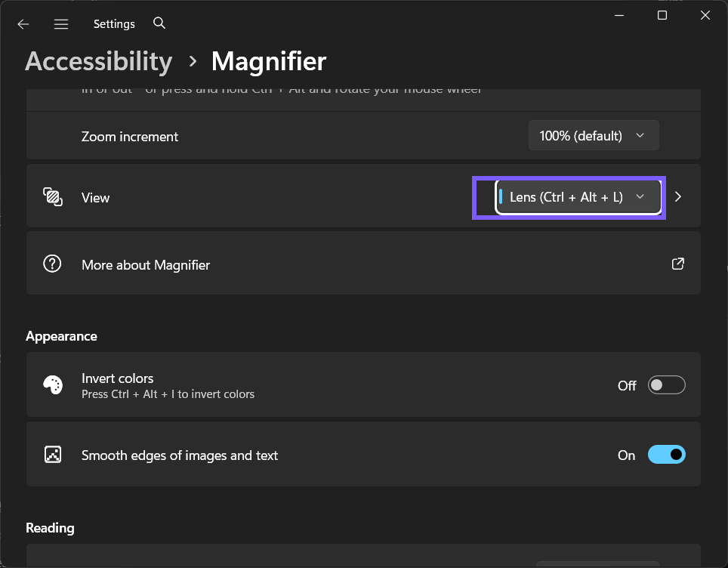Click the Smooth edges image icon
This screenshot has height=568, width=728.
coord(52,454)
